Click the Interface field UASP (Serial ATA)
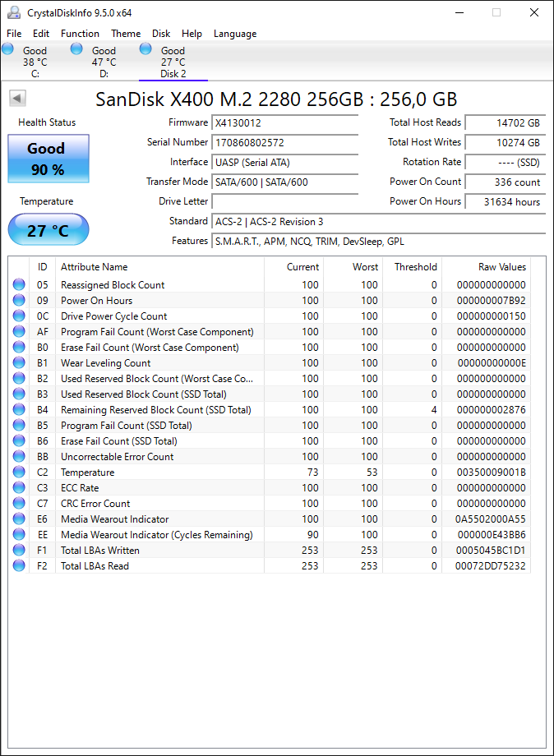Viewport: 554px width, 756px height. 285,162
